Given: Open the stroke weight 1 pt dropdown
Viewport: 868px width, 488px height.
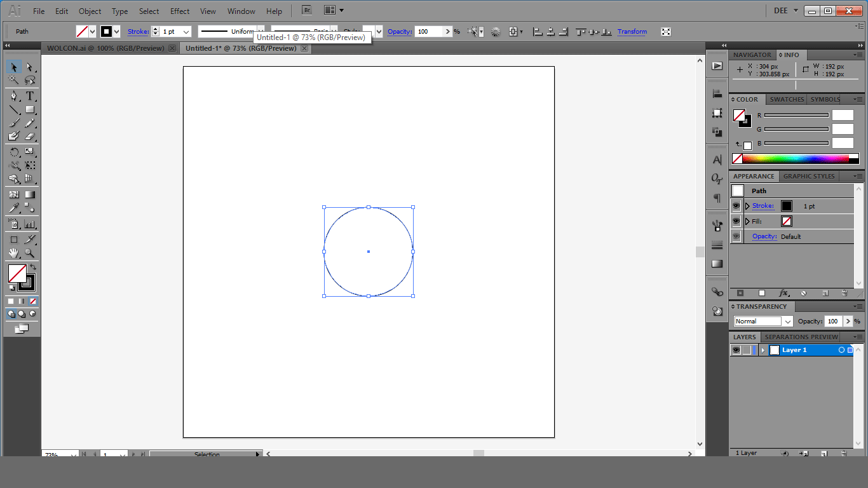Looking at the screenshot, I should [x=186, y=32].
